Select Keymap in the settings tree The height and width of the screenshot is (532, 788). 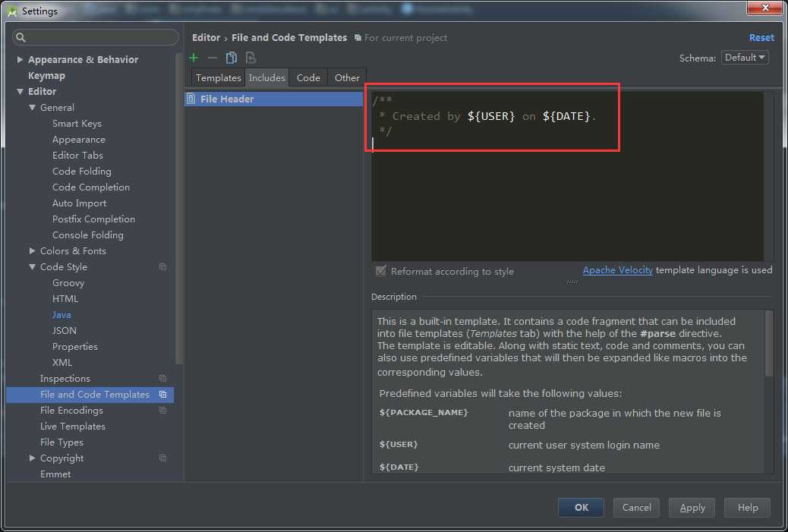[47, 75]
